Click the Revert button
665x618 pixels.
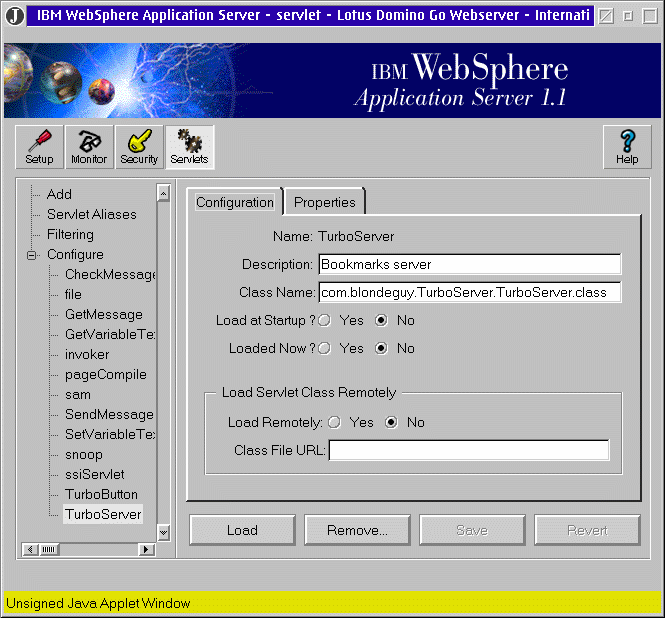tap(587, 530)
